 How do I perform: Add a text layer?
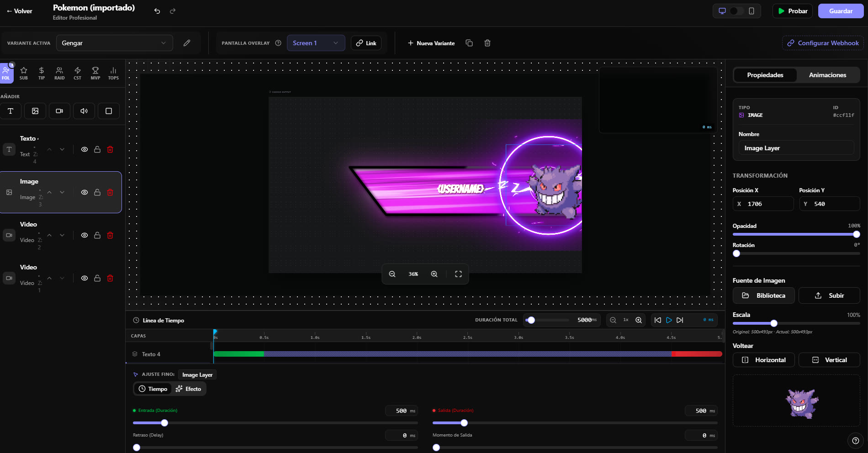point(11,111)
